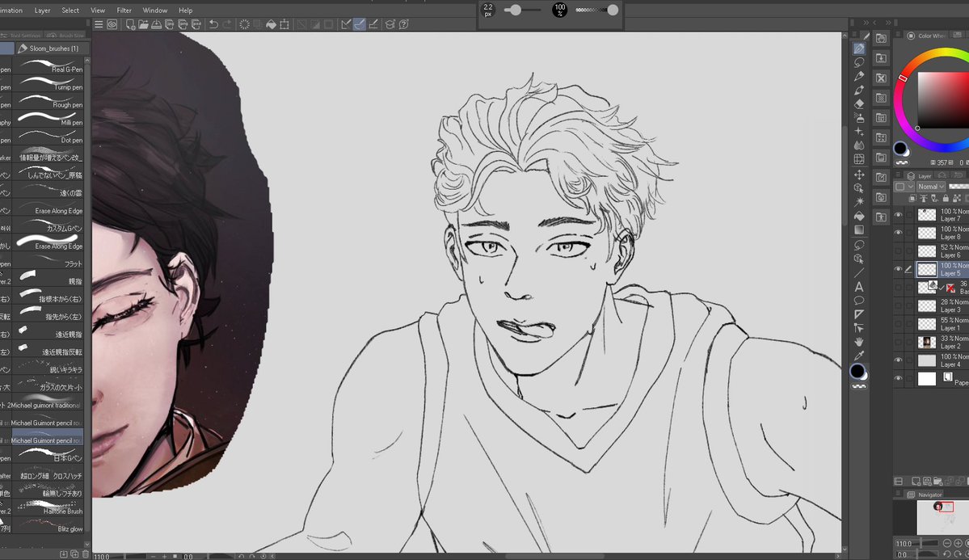Click the Clear (spinner) icon in command bar

(244, 24)
